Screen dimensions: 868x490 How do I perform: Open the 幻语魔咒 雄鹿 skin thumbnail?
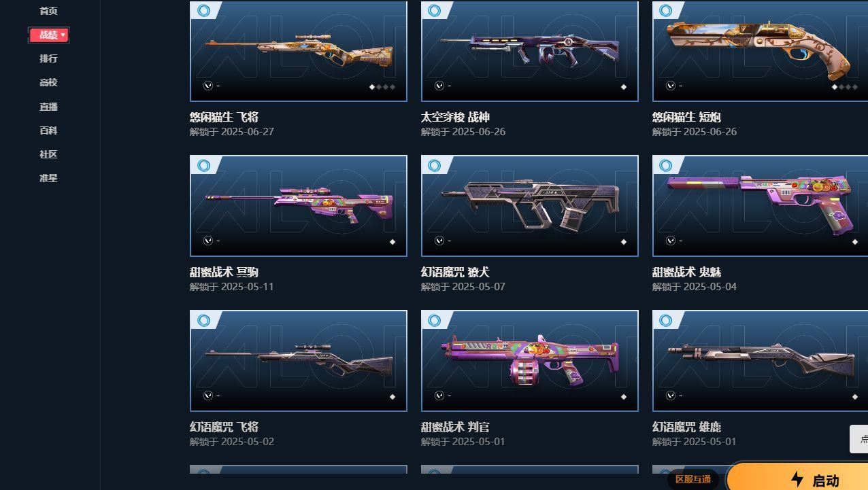point(760,361)
